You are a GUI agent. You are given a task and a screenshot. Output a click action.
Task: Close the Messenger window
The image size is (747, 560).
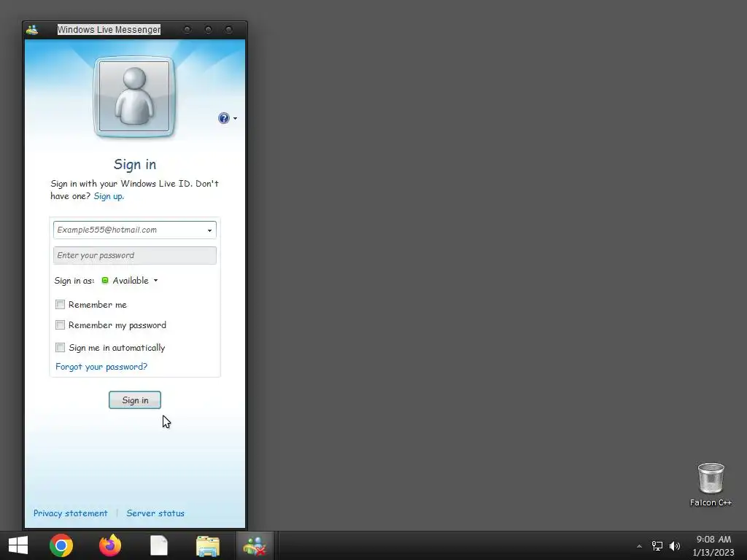pos(228,29)
